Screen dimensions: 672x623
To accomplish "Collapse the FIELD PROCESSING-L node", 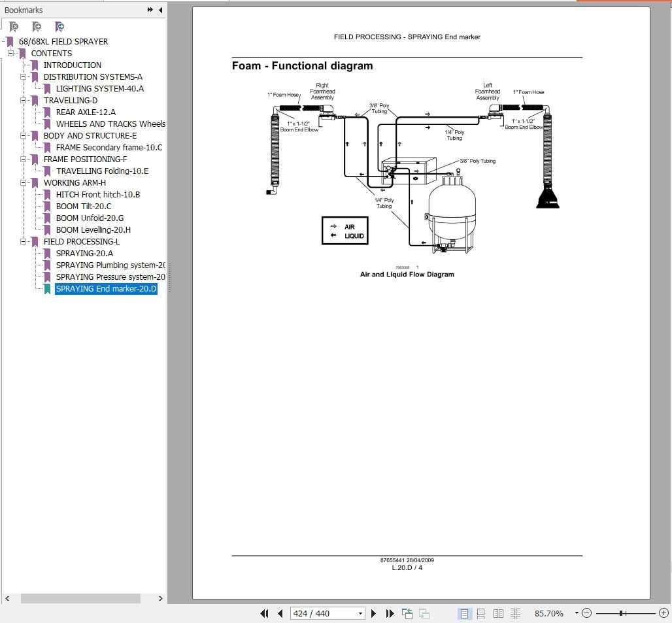I will pyautogui.click(x=23, y=242).
